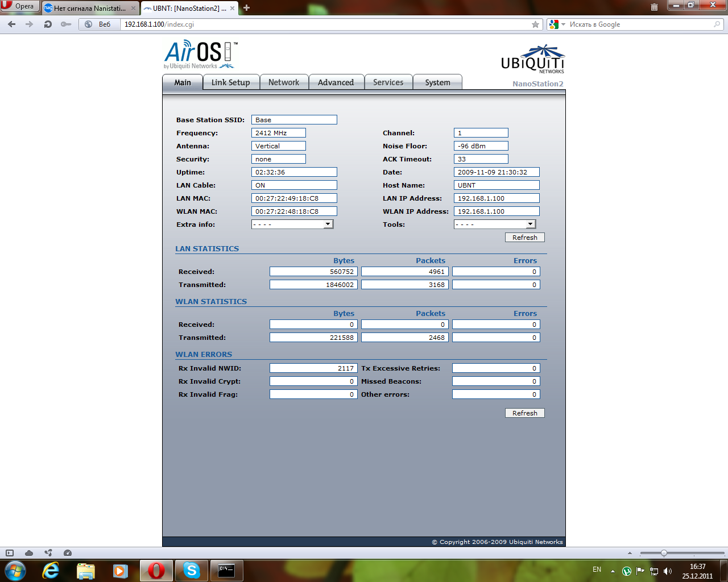
Task: Click the WLAN MAC value 00:27:22:48:18:C8
Action: point(294,211)
